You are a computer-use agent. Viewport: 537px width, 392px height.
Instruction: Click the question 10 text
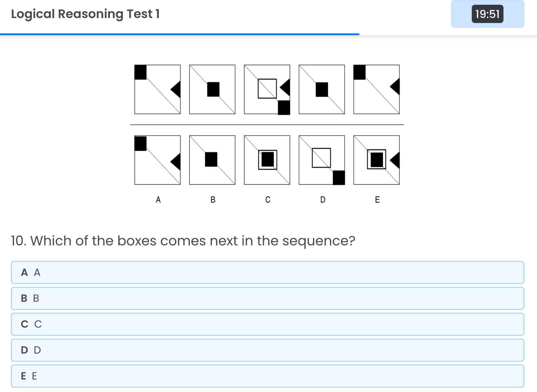[183, 241]
